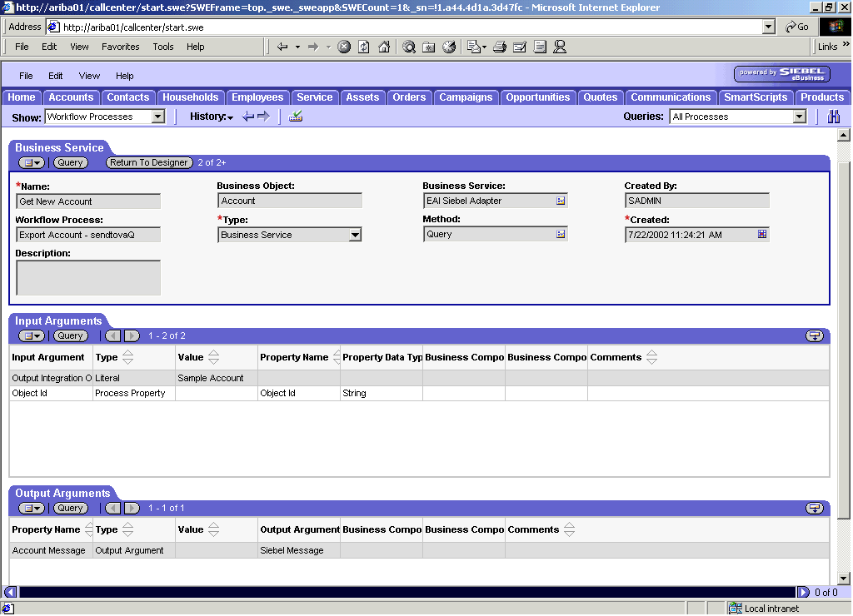The height and width of the screenshot is (616, 853).
Task: Click Query in the Output Arguments applet
Action: (70, 509)
